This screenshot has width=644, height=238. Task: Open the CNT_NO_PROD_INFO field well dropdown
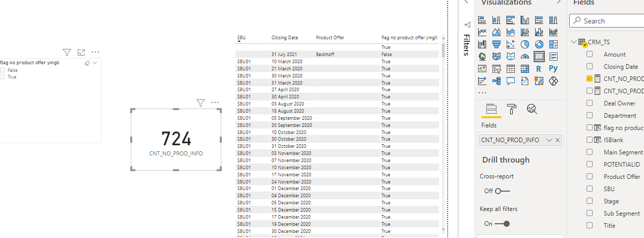coord(549,140)
